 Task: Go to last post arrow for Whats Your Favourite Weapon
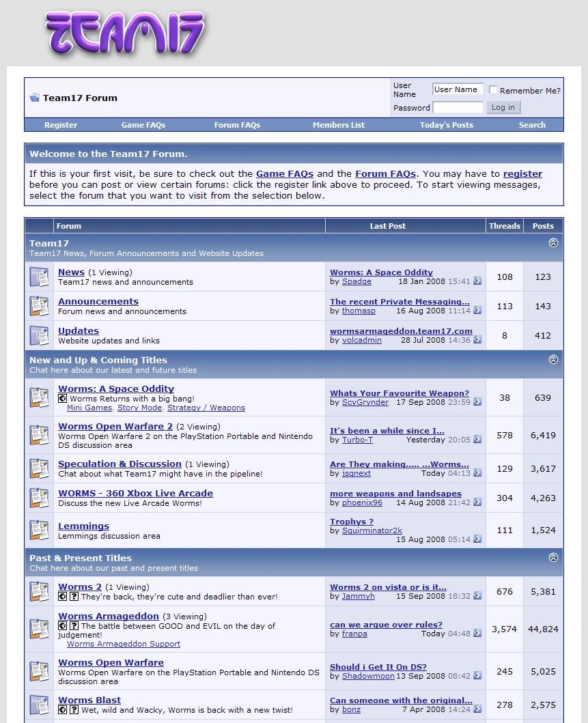(x=477, y=402)
